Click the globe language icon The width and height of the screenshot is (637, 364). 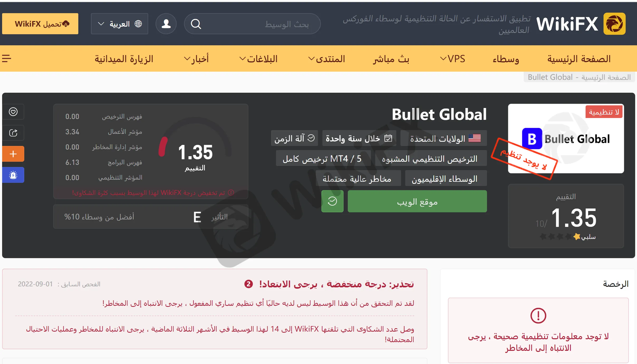[x=138, y=24]
